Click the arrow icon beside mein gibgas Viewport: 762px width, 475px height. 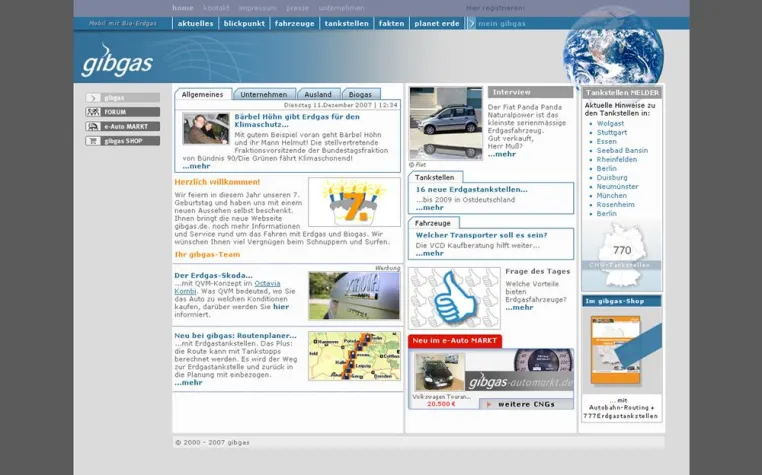[x=471, y=23]
